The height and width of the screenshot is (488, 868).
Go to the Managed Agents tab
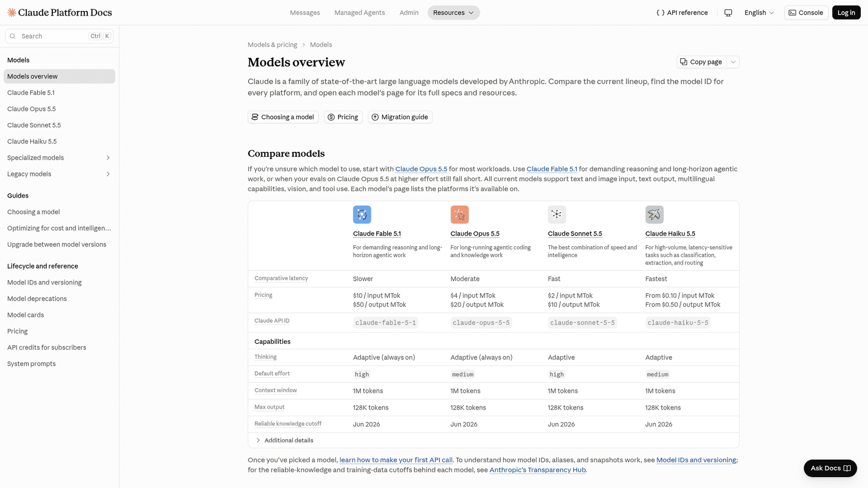coord(360,12)
